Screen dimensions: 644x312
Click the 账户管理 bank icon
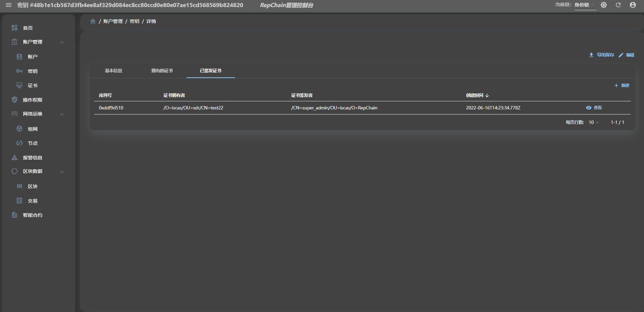click(x=14, y=42)
